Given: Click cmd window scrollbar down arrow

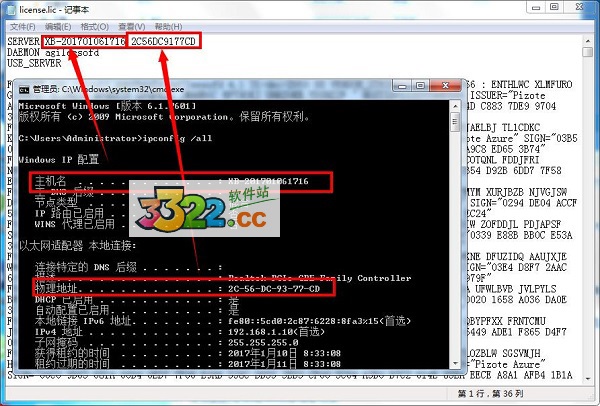Looking at the screenshot, I should (455, 364).
